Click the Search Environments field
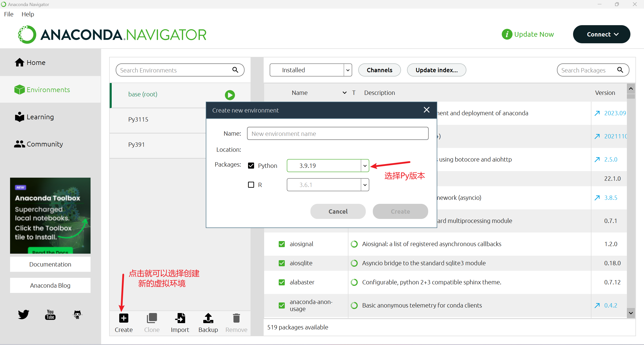This screenshot has height=345, width=644. point(180,70)
